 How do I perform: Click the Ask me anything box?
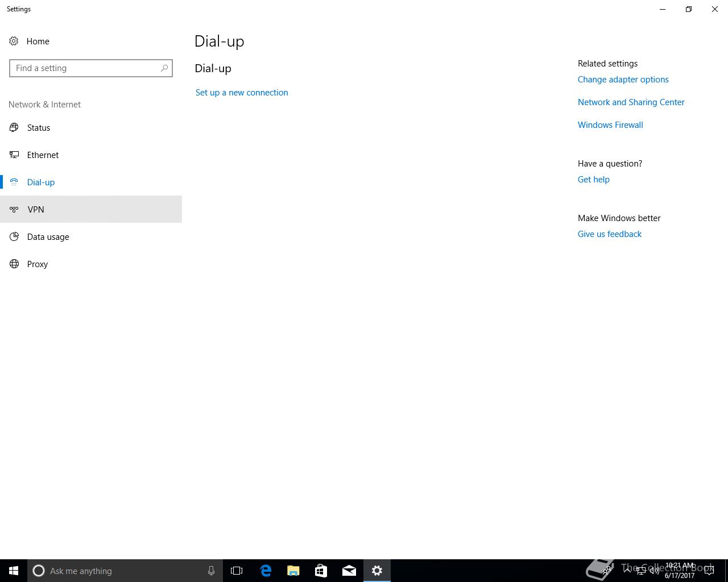[x=125, y=571]
